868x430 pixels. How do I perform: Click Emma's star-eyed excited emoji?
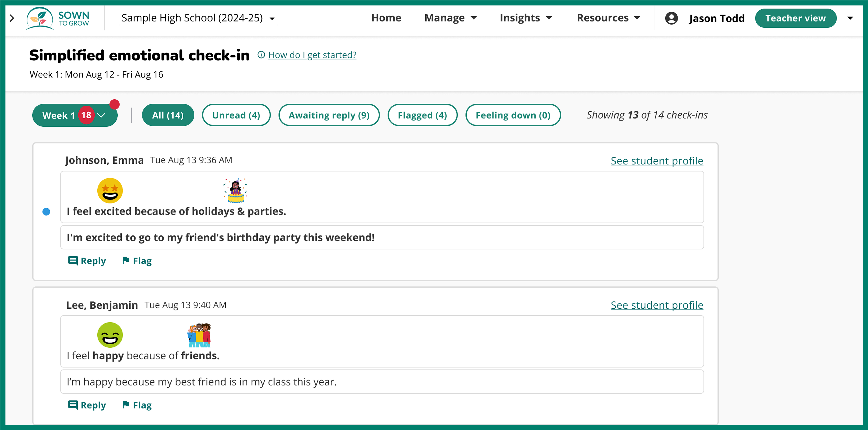click(x=110, y=191)
